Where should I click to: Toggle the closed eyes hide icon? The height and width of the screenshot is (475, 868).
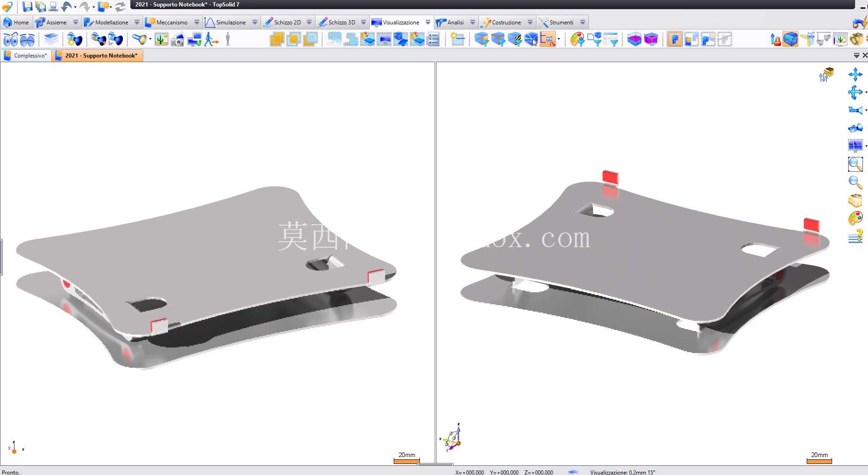pos(27,40)
